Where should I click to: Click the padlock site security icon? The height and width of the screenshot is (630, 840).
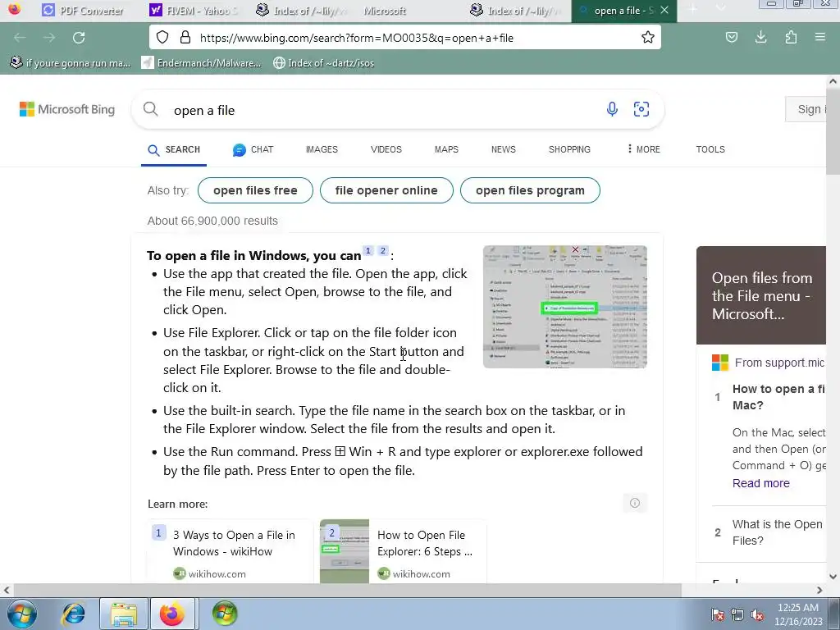(185, 38)
